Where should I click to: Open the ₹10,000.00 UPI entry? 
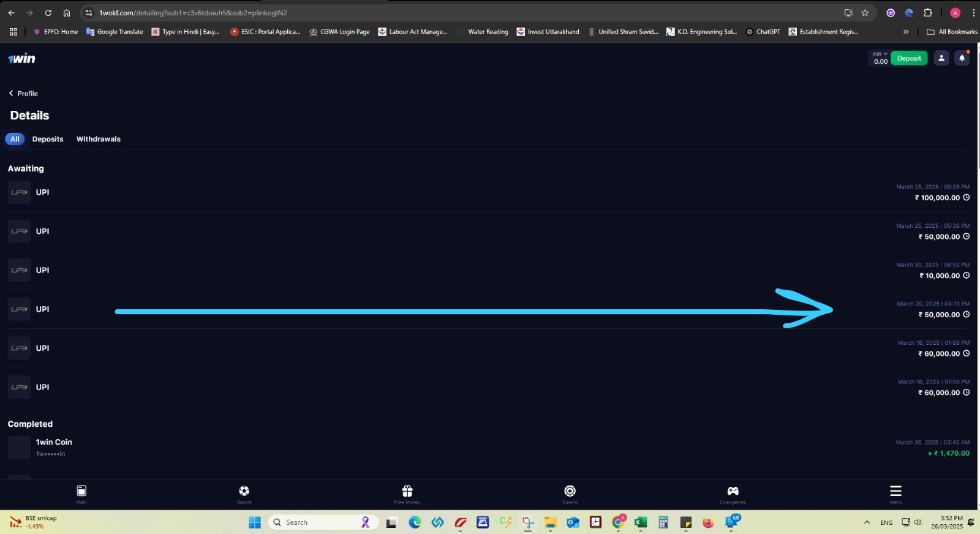[x=489, y=270]
